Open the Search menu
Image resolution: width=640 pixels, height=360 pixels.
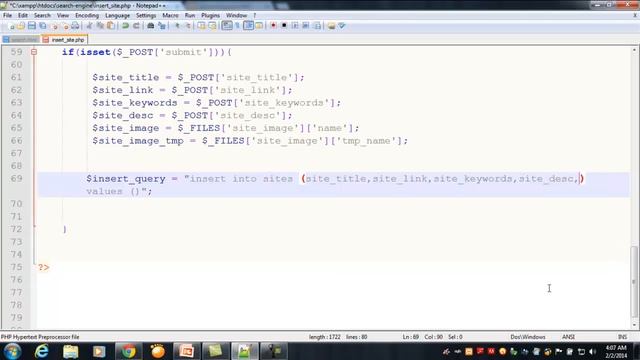click(x=42, y=15)
